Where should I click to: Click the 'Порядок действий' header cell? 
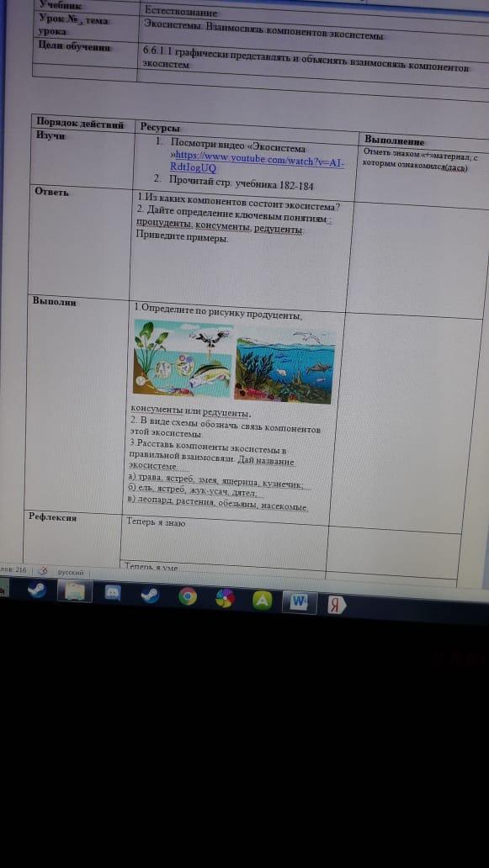[80, 124]
